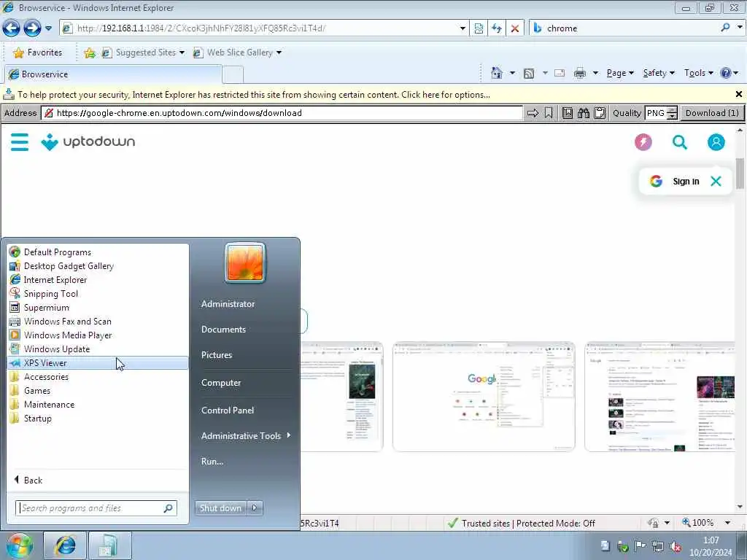Open the Safety menu

pyautogui.click(x=659, y=73)
